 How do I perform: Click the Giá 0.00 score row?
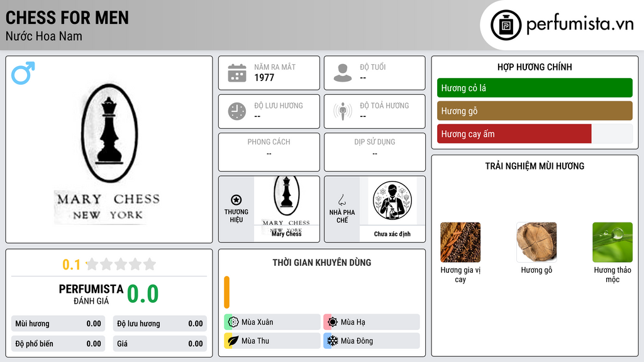(x=160, y=344)
